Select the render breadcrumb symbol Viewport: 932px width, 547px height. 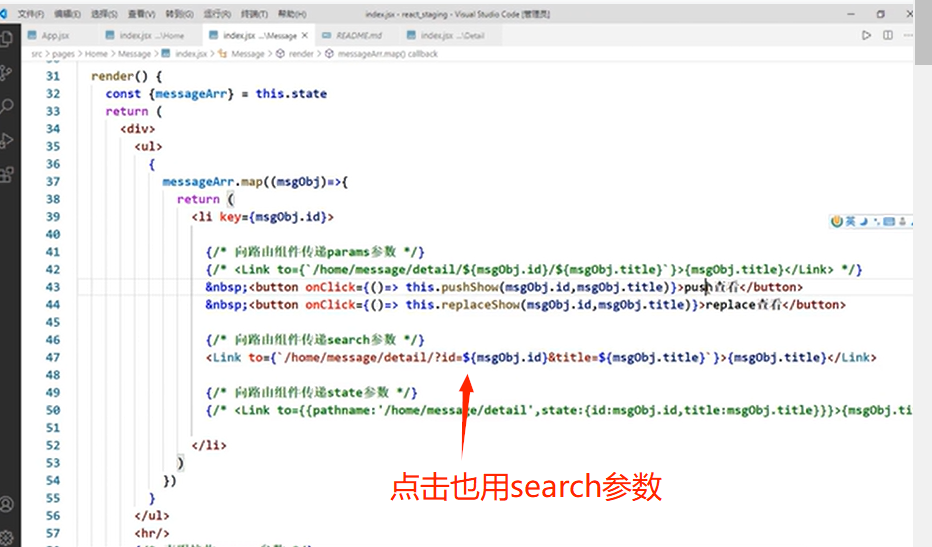coord(295,54)
